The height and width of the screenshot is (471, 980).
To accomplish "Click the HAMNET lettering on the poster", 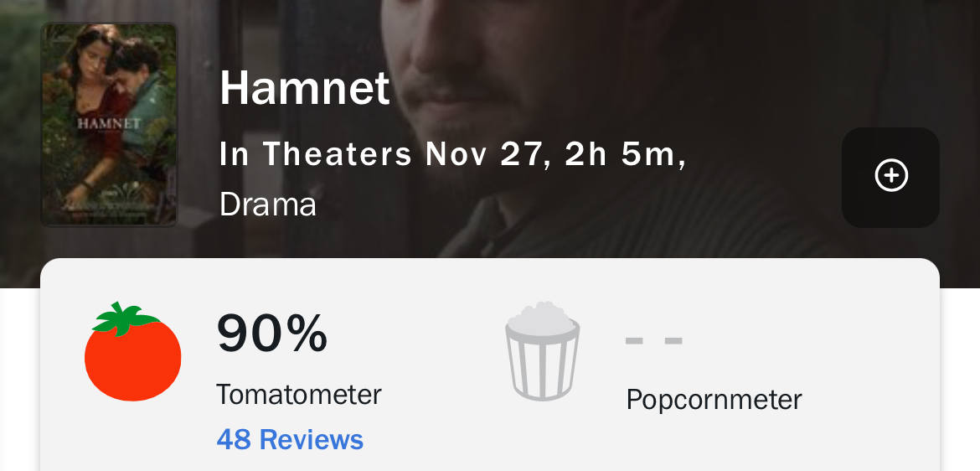I will [109, 124].
